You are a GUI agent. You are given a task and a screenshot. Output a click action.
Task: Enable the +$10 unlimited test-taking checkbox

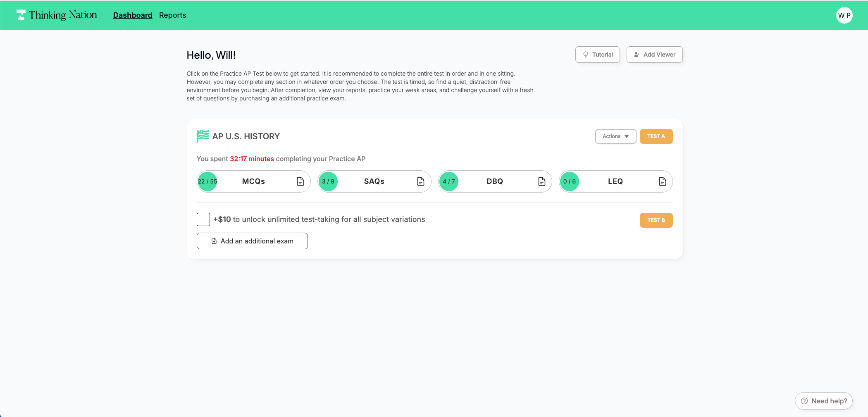203,219
